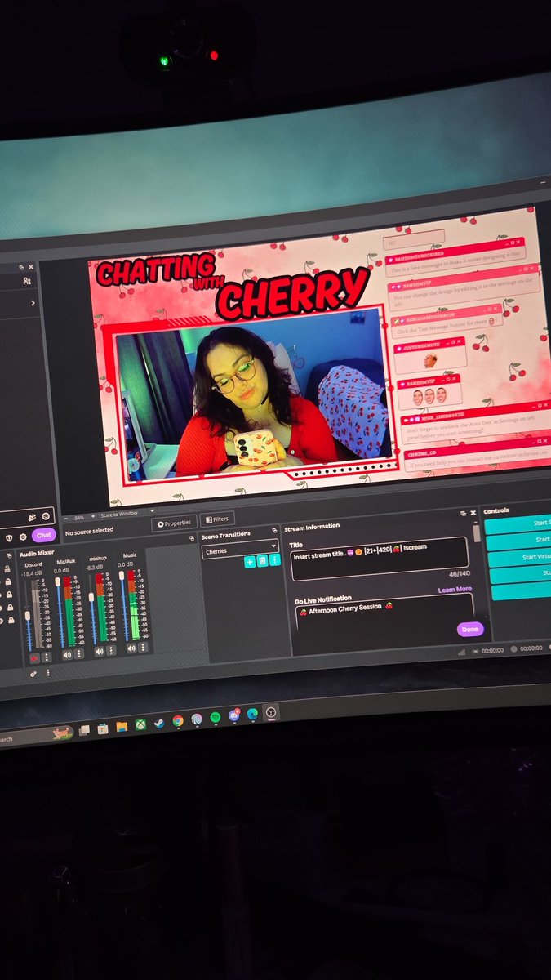This screenshot has height=980, width=551.
Task: Adjust the Discord volume fader
Action: coord(28,615)
